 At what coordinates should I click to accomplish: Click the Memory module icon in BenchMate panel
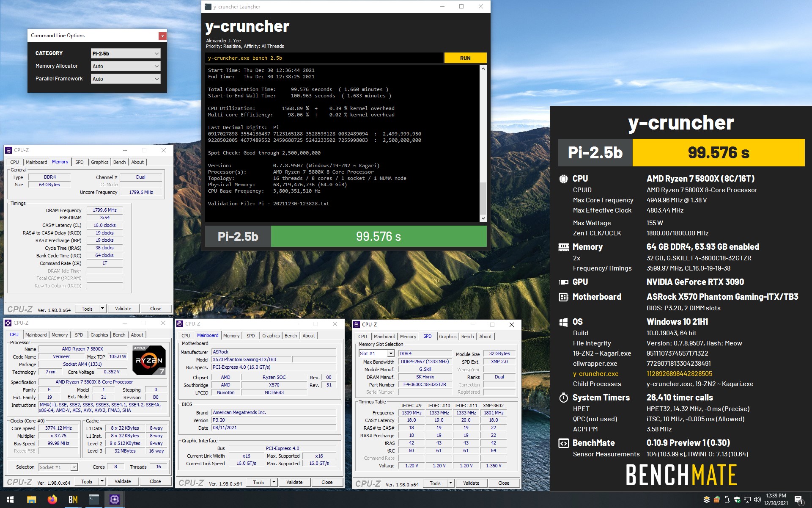pos(563,247)
